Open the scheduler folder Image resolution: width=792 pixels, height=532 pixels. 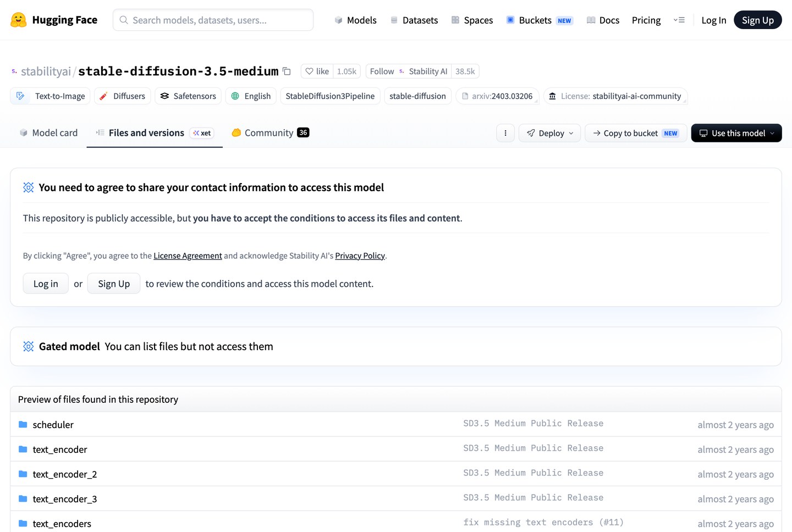53,425
